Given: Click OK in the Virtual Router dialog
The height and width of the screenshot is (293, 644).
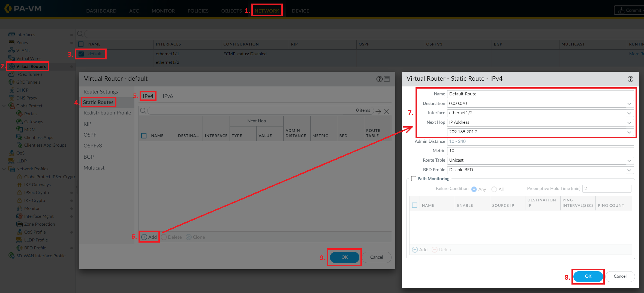Looking at the screenshot, I should tap(345, 257).
